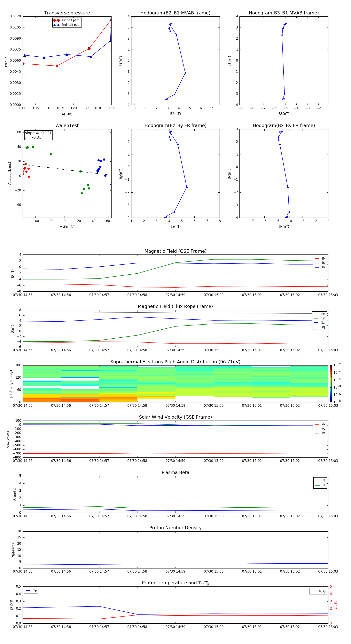Click the 'Vsw(km/s)' axis label
Image resolution: width=351 pixels, height=644 pixels.
tap(8, 439)
